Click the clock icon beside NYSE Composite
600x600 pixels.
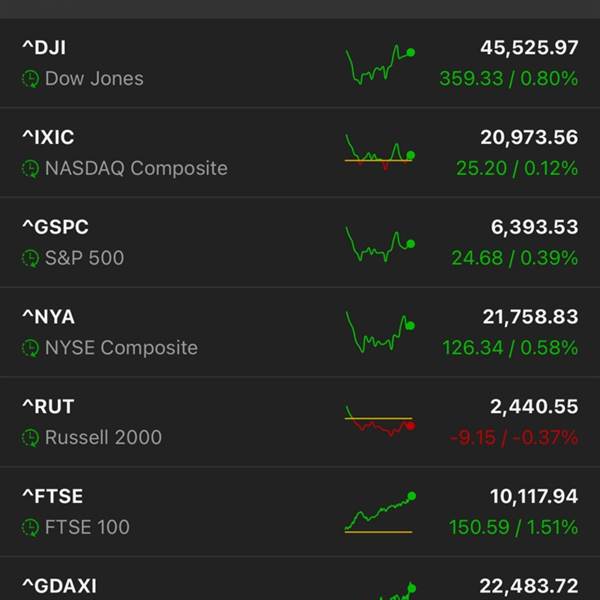click(31, 348)
